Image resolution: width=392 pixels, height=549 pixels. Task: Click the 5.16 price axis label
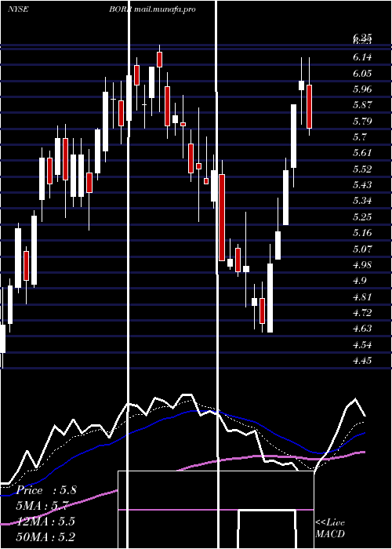click(362, 233)
